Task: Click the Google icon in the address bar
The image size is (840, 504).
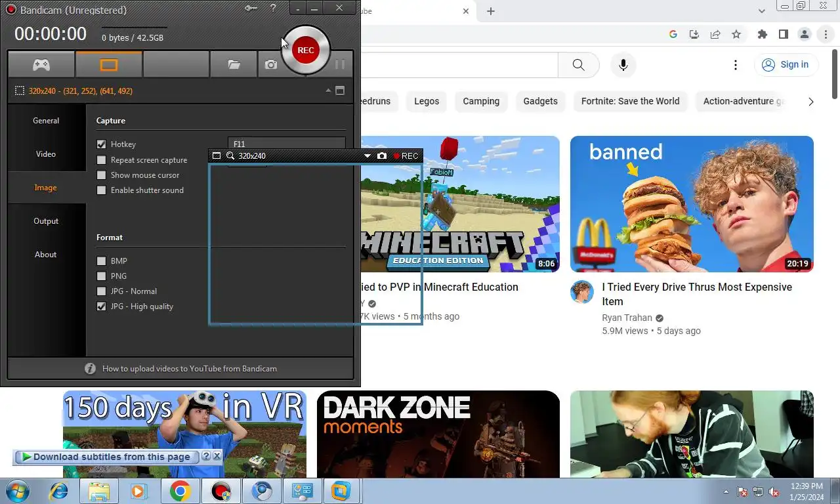Action: (673, 34)
